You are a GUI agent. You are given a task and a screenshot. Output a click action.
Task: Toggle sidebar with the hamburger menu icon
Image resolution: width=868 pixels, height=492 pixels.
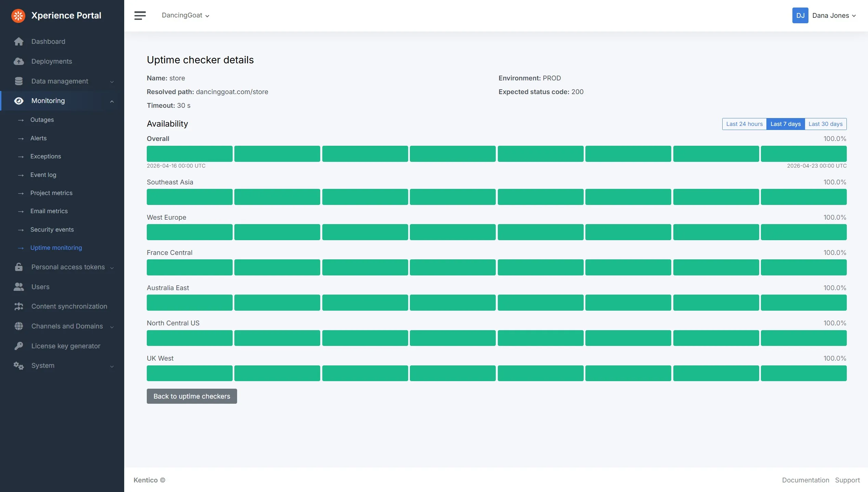click(140, 15)
